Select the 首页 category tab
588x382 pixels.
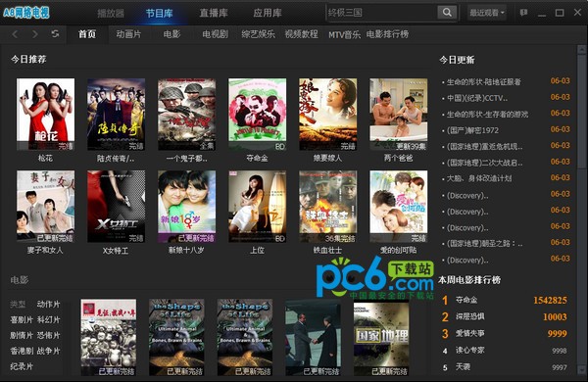point(87,34)
